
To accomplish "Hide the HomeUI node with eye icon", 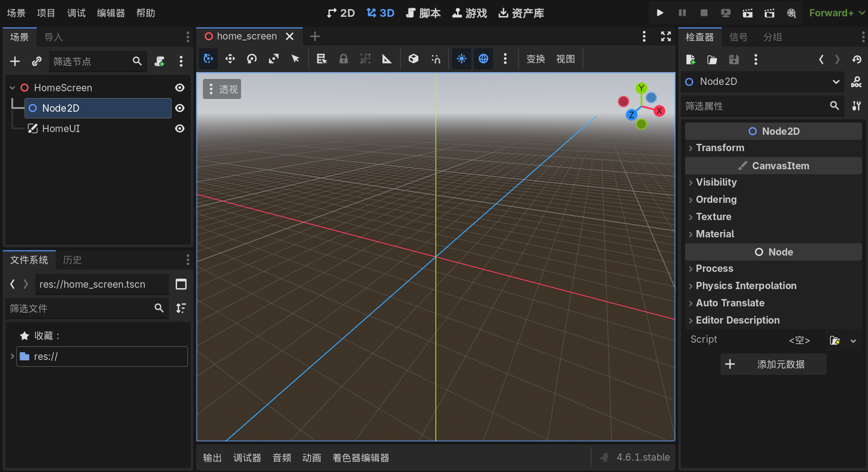I will click(180, 128).
